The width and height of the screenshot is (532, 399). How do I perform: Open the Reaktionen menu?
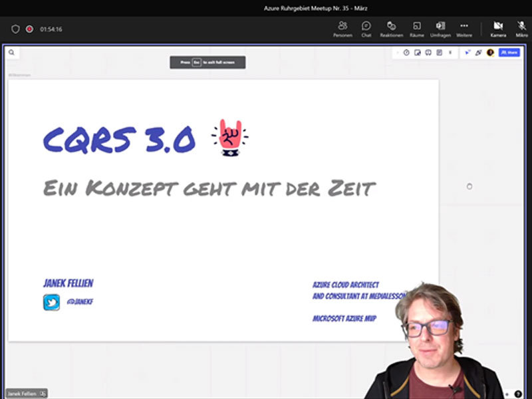tap(391, 29)
